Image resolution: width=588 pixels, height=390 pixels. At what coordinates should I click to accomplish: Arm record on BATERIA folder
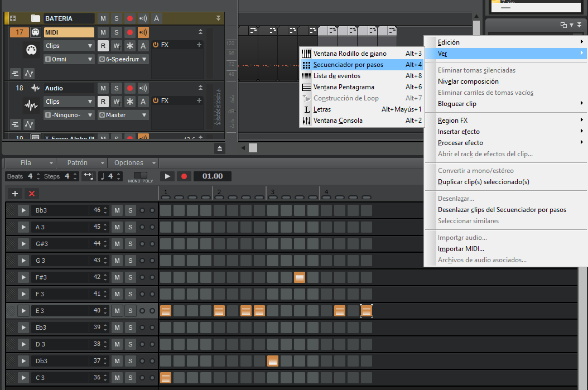point(130,18)
